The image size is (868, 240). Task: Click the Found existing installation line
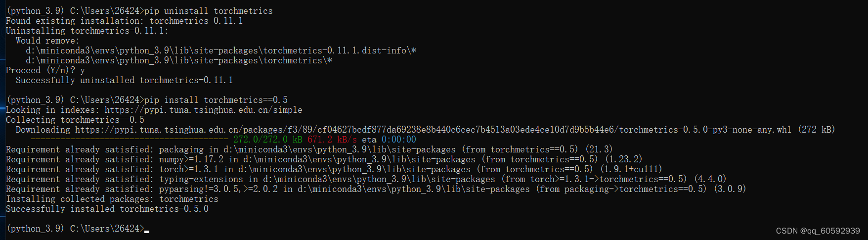tap(125, 21)
